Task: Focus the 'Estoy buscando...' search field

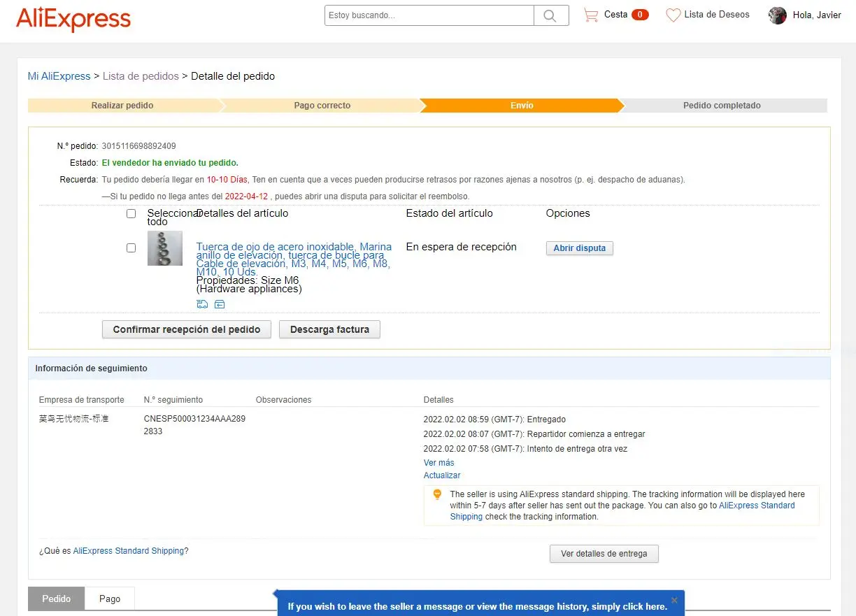Action: click(x=429, y=15)
